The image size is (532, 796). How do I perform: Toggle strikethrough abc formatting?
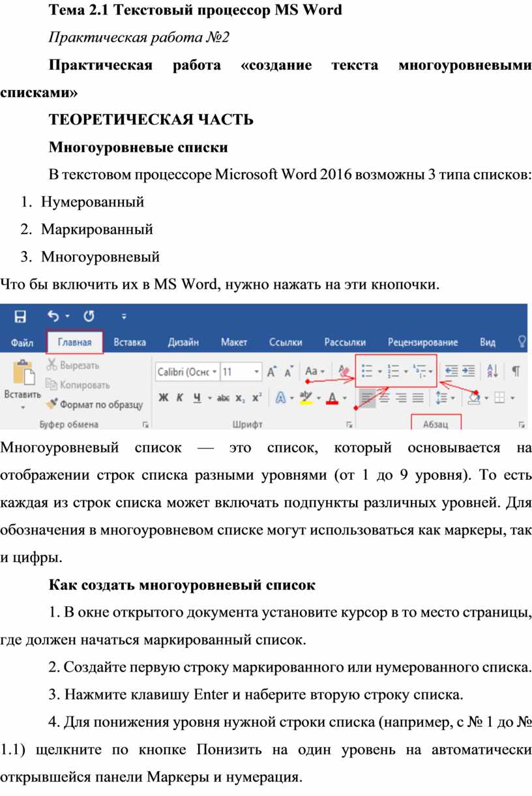tap(224, 398)
